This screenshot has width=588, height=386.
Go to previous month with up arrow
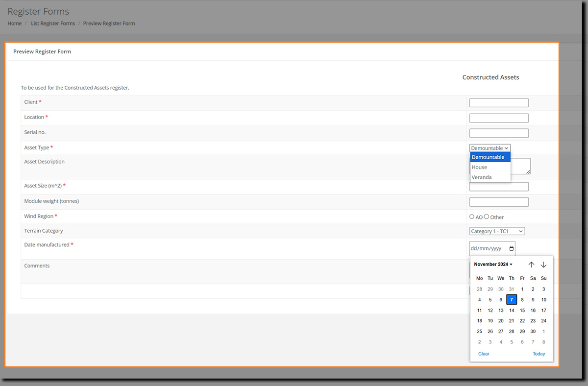click(532, 265)
